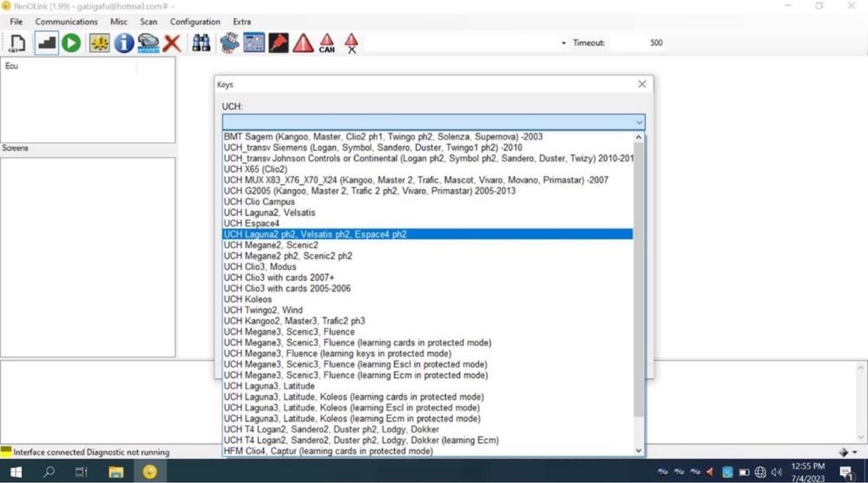Click dropdown list scrollbar up arrow
Image resolution: width=868 pixels, height=483 pixels.
(639, 137)
